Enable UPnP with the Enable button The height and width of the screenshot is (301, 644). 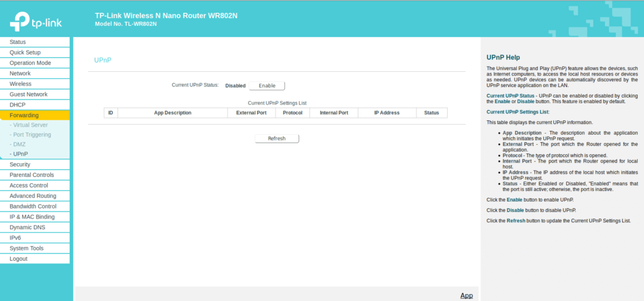(267, 86)
